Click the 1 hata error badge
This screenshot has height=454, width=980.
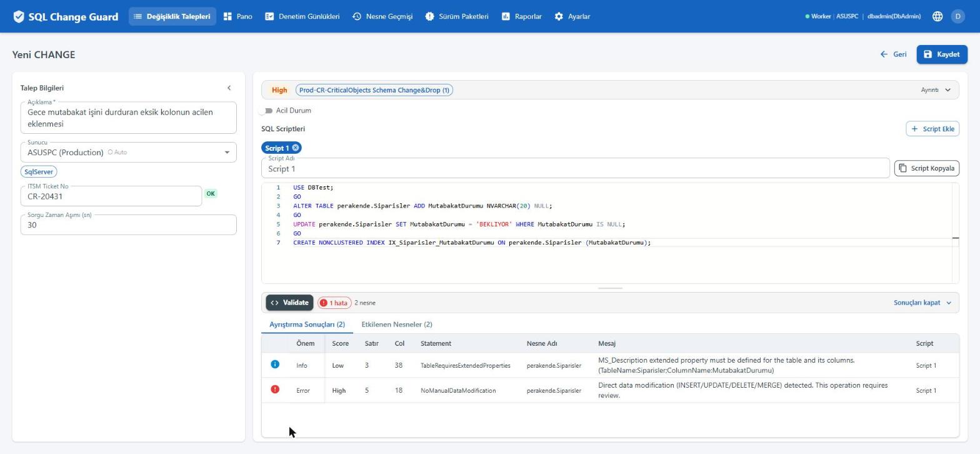(x=334, y=303)
